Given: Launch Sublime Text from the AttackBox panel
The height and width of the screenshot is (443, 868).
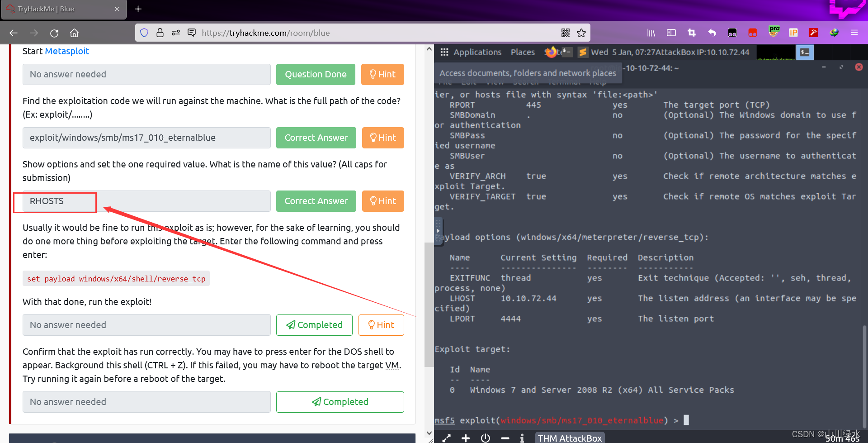Looking at the screenshot, I should tap(583, 52).
